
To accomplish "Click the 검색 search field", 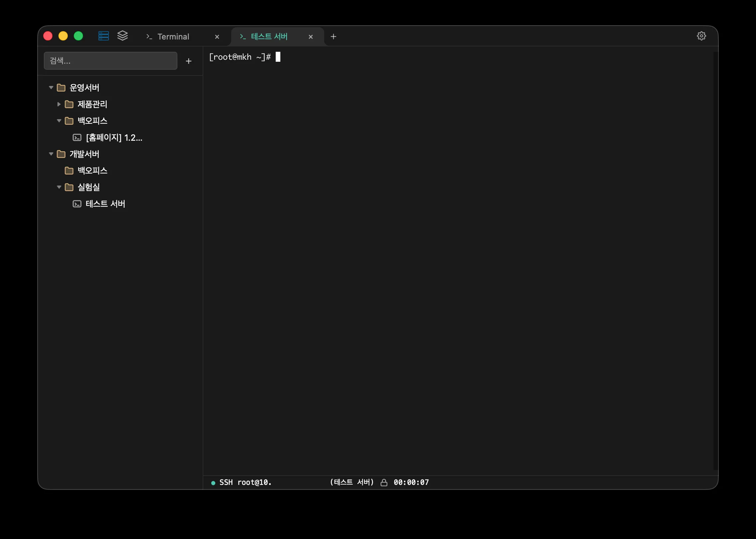I will click(x=110, y=61).
